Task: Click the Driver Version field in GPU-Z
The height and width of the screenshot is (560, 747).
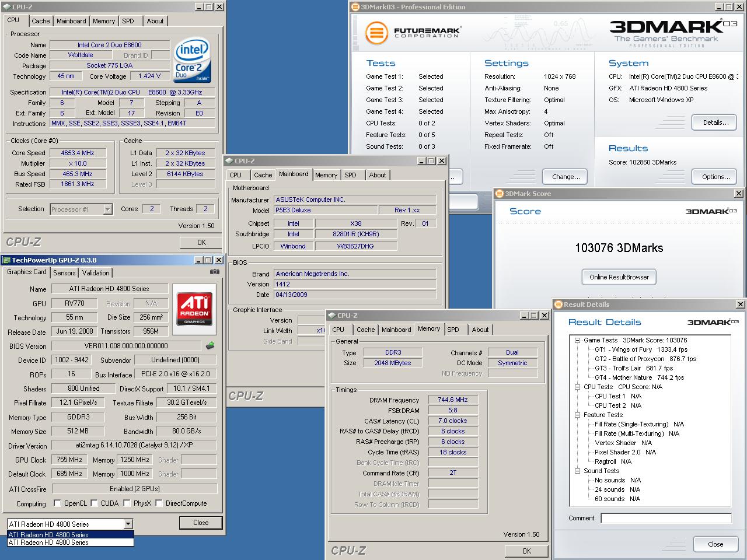Action: click(134, 446)
